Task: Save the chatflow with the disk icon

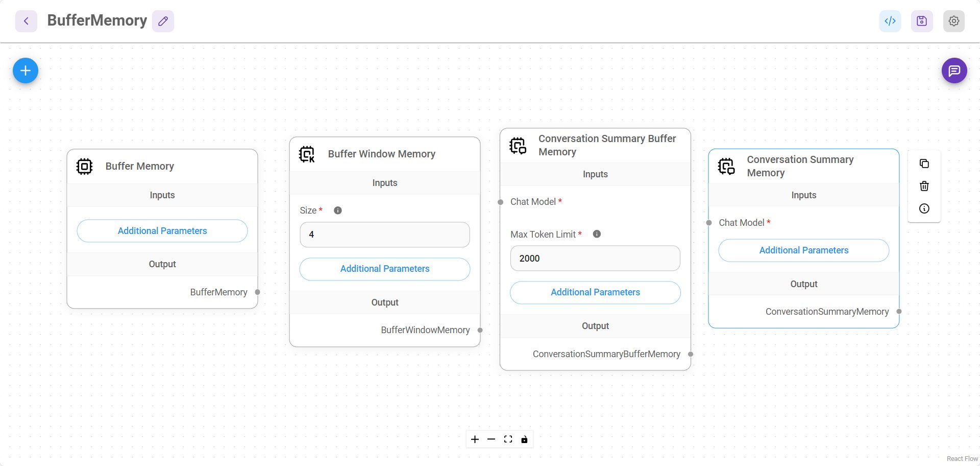Action: click(922, 21)
